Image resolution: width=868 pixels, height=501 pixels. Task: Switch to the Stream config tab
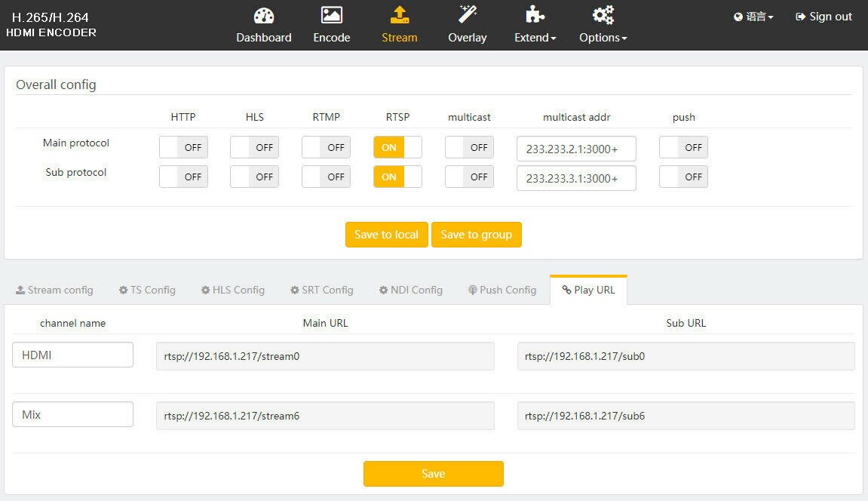[54, 290]
